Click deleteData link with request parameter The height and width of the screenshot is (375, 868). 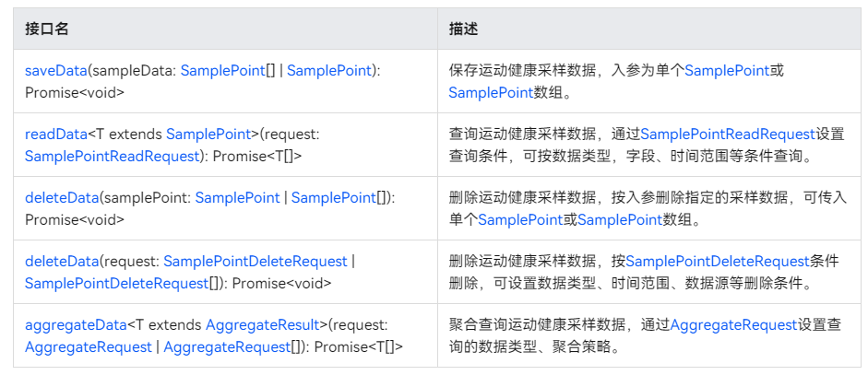[61, 262]
